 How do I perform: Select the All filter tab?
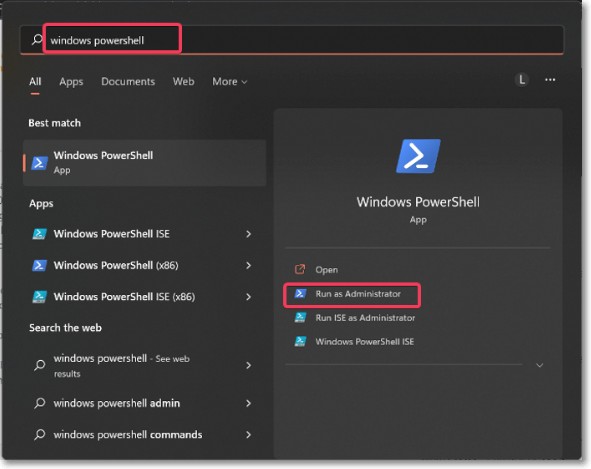point(35,81)
